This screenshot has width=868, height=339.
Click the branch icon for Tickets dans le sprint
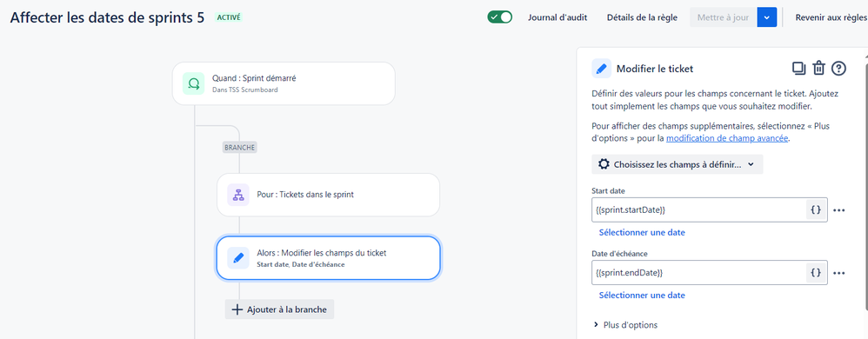[238, 195]
